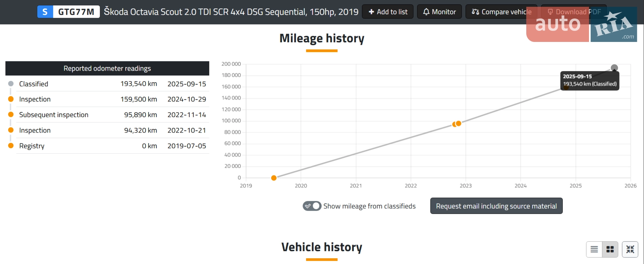The image size is (644, 264).
Task: Click the Subsequent inspection orange dot
Action: coord(11,114)
